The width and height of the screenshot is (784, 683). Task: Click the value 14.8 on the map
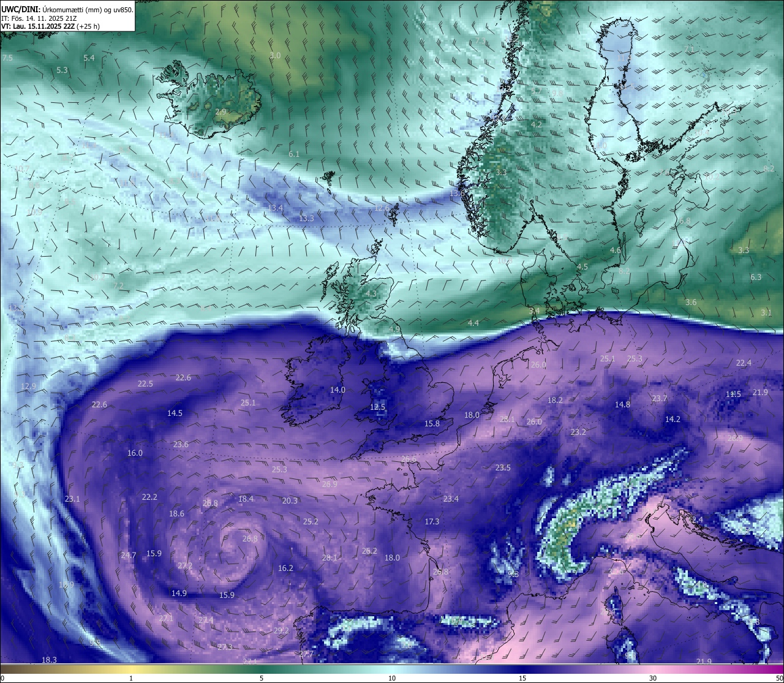pos(622,404)
